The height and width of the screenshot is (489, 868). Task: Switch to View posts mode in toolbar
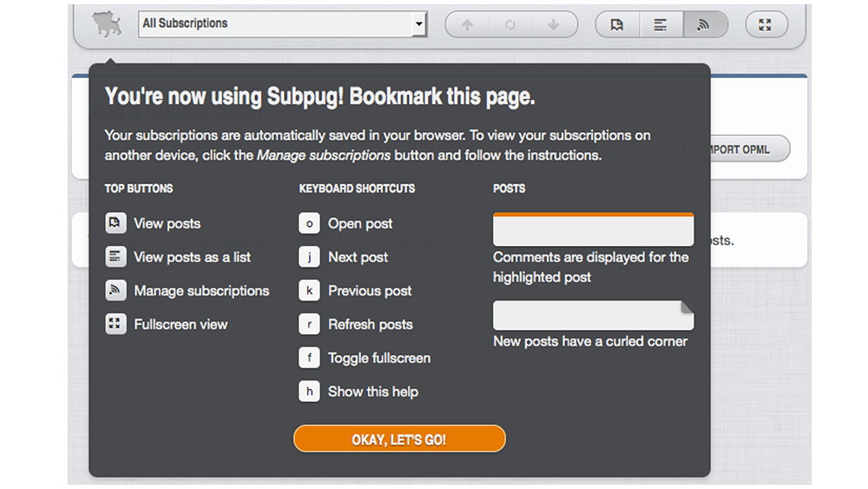[617, 24]
